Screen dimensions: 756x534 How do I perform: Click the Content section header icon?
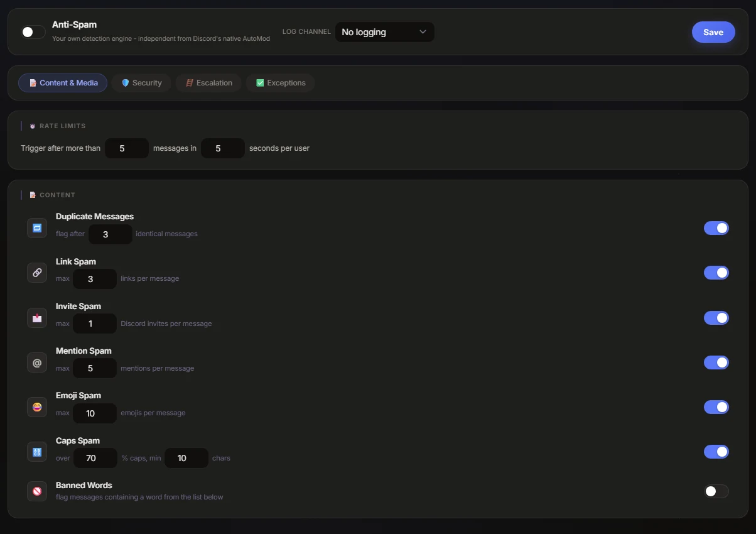33,195
